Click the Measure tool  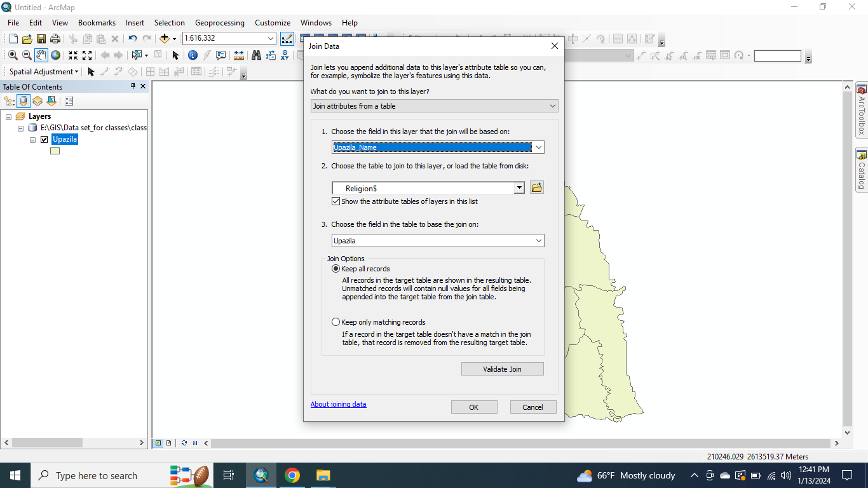tap(240, 55)
